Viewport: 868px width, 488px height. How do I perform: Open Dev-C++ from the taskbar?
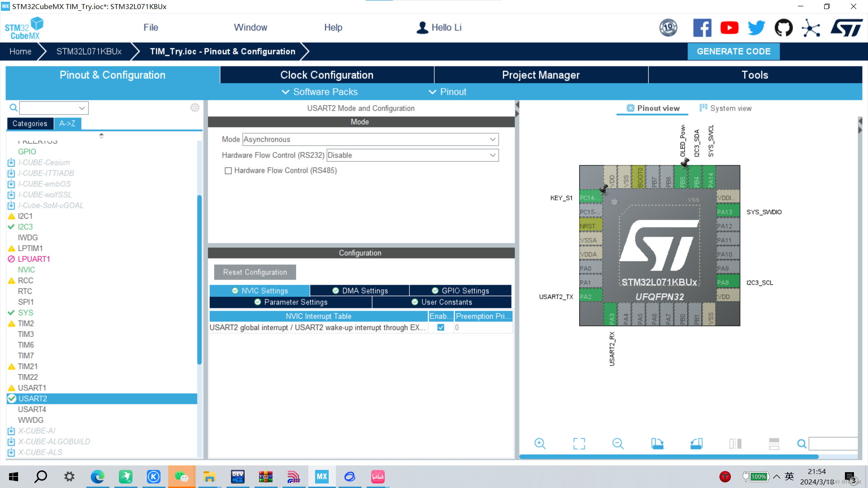click(237, 477)
